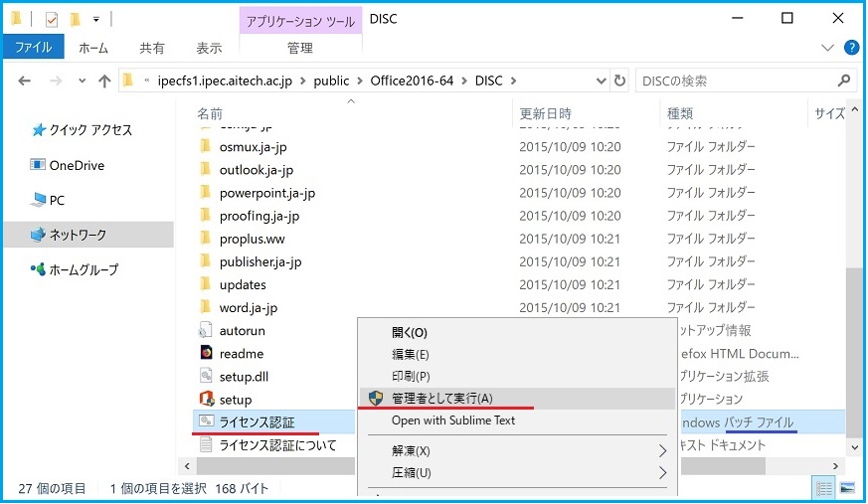Go back with the left arrow
The width and height of the screenshot is (868, 504).
click(x=24, y=81)
